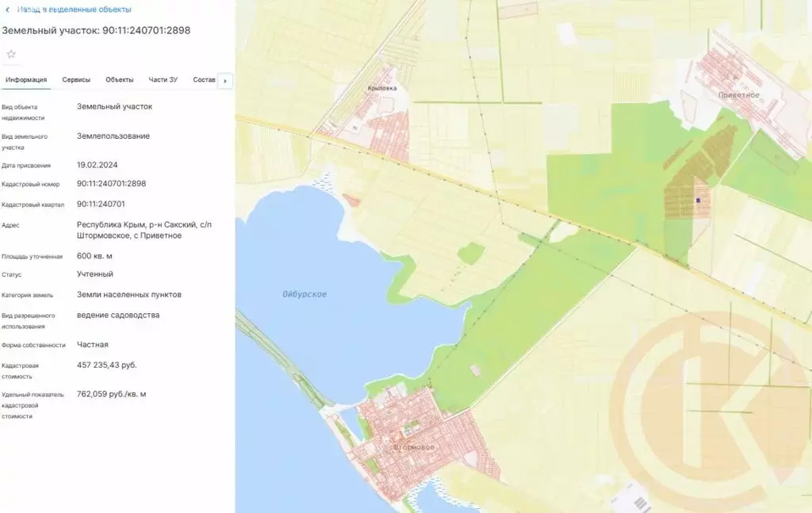Click the cadastral value 457 235,43 руб.
The height and width of the screenshot is (513, 812).
click(106, 366)
